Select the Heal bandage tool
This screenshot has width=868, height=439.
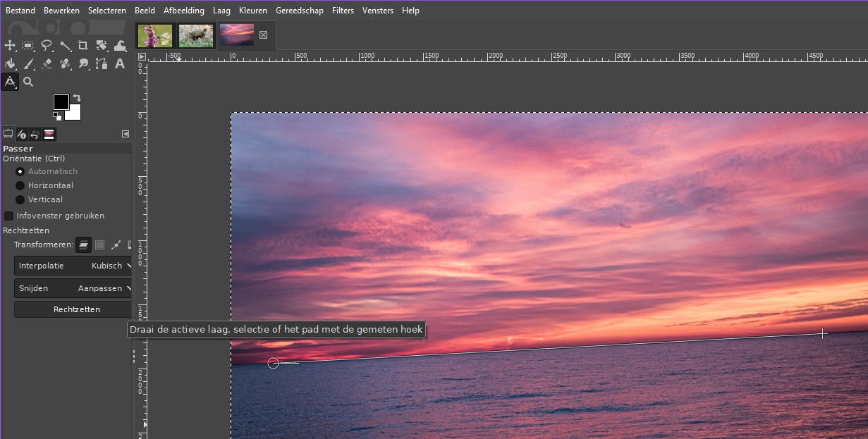click(x=65, y=63)
